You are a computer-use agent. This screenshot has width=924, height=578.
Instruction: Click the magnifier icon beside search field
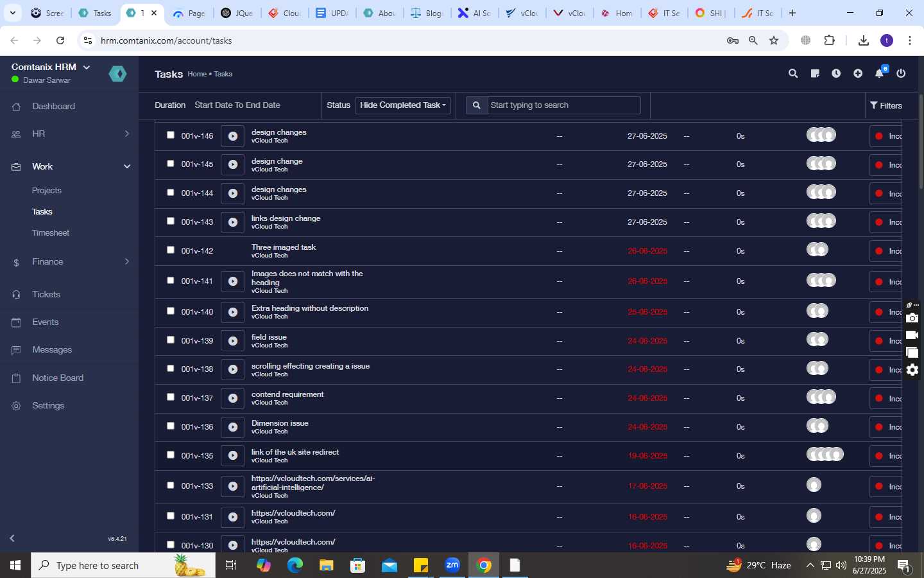[476, 105]
